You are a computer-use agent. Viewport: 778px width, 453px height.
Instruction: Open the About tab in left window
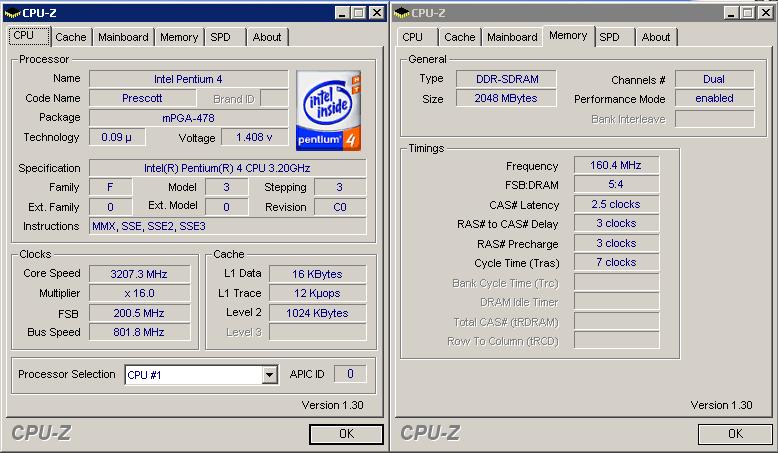[x=267, y=37]
